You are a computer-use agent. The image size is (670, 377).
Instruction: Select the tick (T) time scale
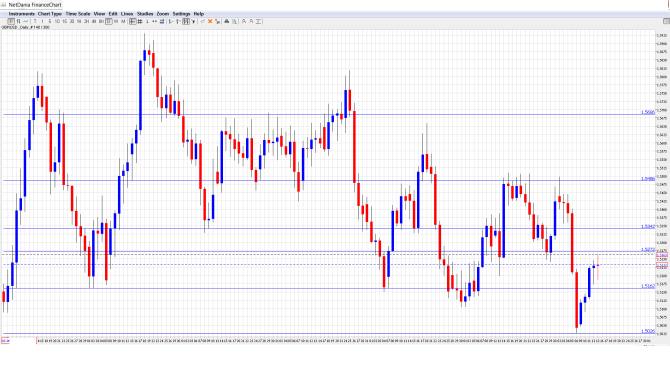coord(35,21)
